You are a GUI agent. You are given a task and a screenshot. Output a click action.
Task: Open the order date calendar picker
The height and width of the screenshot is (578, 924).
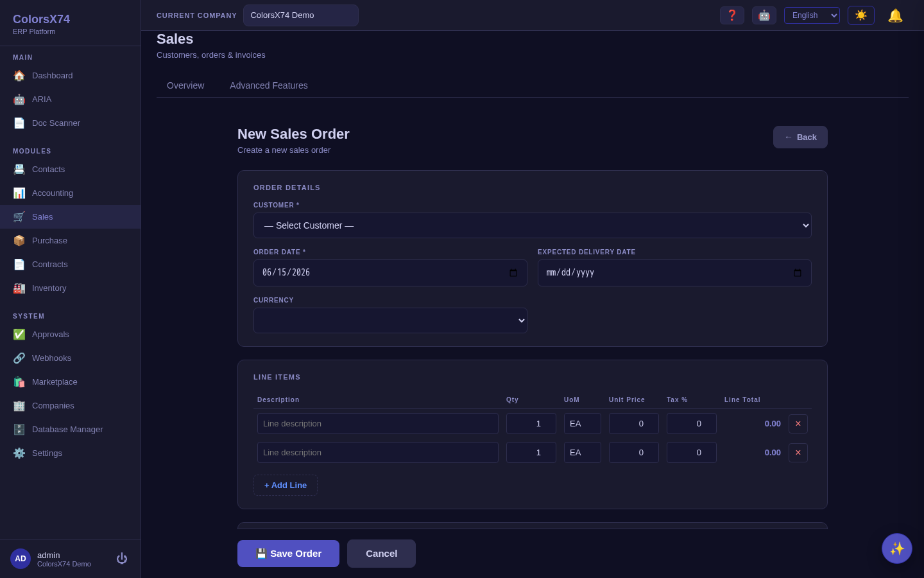pyautogui.click(x=513, y=273)
